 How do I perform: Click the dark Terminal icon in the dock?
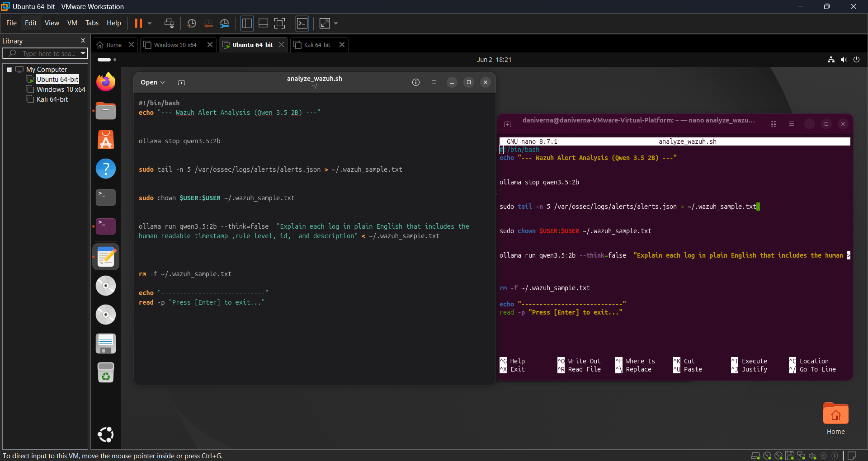(106, 198)
